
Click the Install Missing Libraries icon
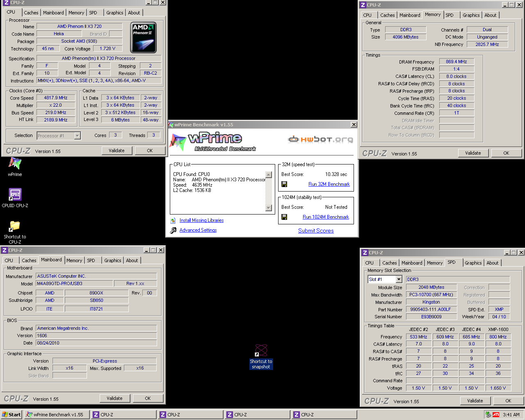pyautogui.click(x=173, y=220)
